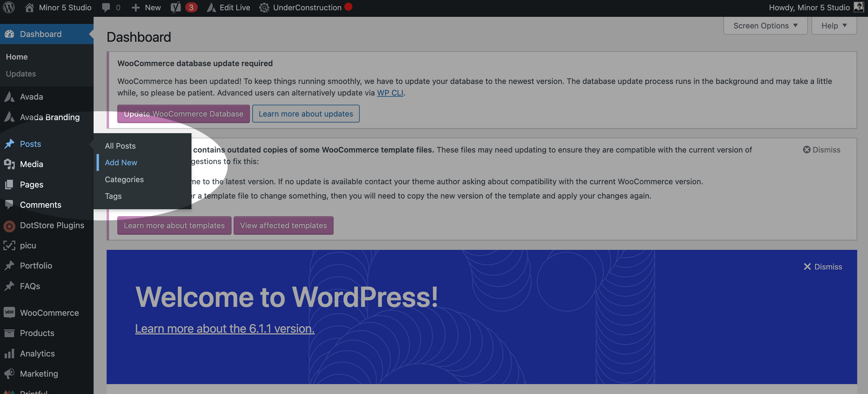This screenshot has width=868, height=394.
Task: Click the Avada icon next to Edit Live
Action: pyautogui.click(x=211, y=7)
